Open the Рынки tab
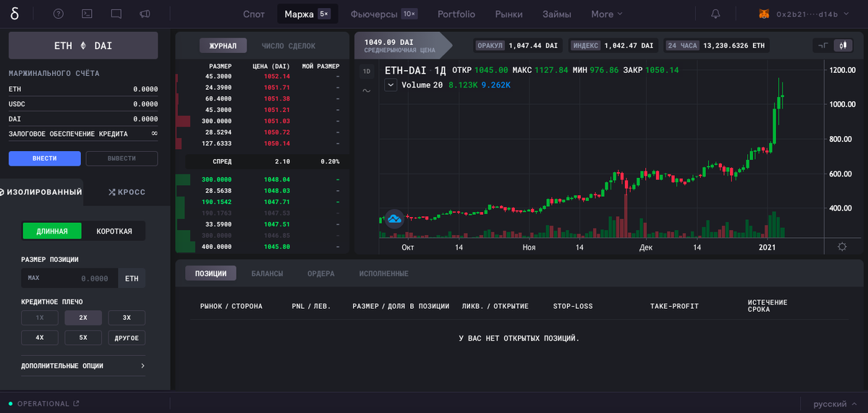Viewport: 868px width, 413px height. point(509,14)
